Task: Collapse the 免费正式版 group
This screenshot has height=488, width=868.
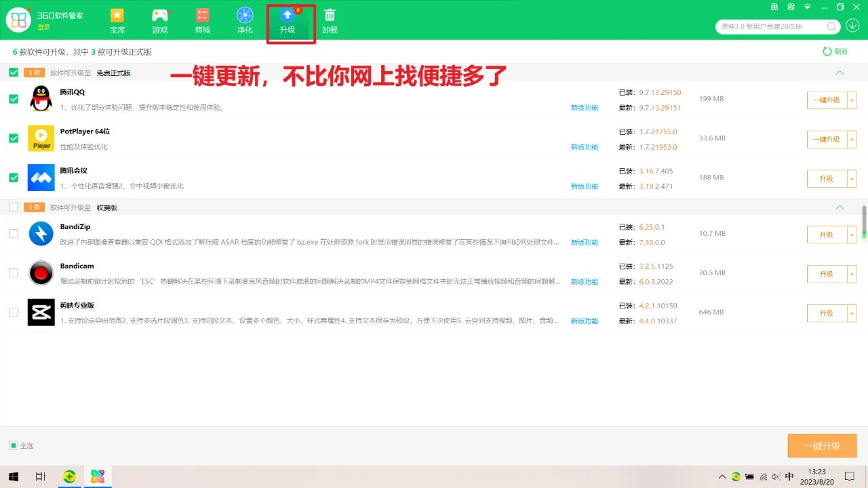Action: [x=840, y=73]
